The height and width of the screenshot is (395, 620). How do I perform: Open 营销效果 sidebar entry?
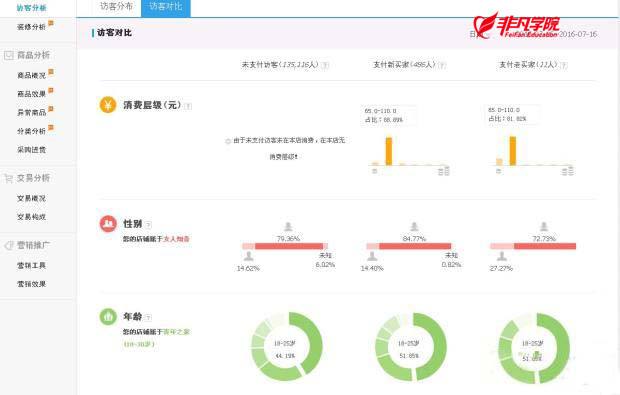pyautogui.click(x=31, y=284)
